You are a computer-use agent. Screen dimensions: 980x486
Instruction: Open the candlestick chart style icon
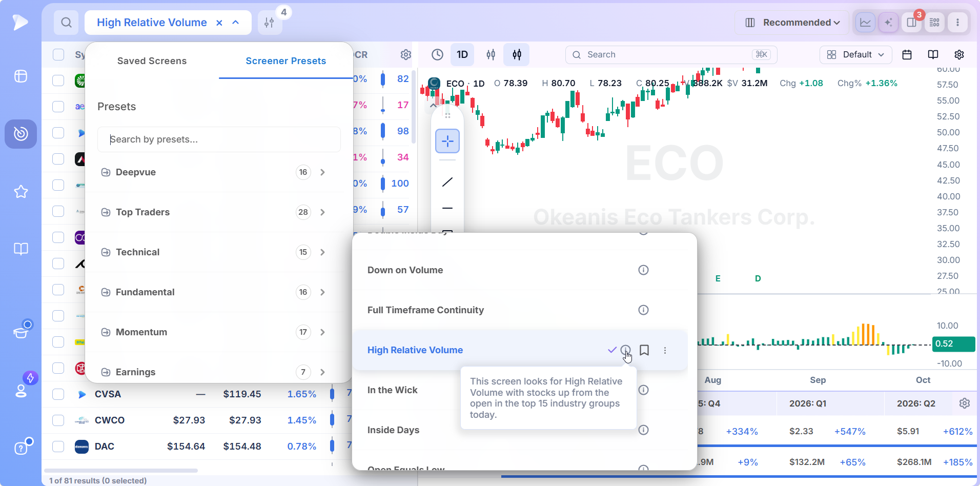517,55
